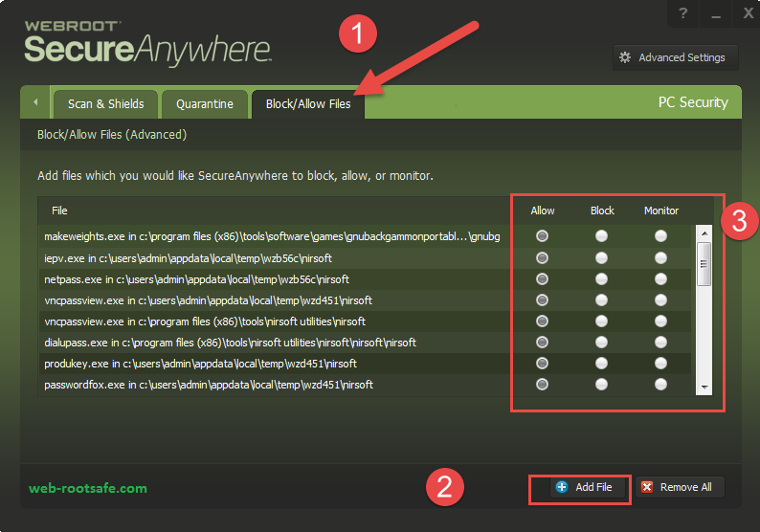Choose Allow for dialupass.exe
The height and width of the screenshot is (532, 760).
tap(542, 343)
